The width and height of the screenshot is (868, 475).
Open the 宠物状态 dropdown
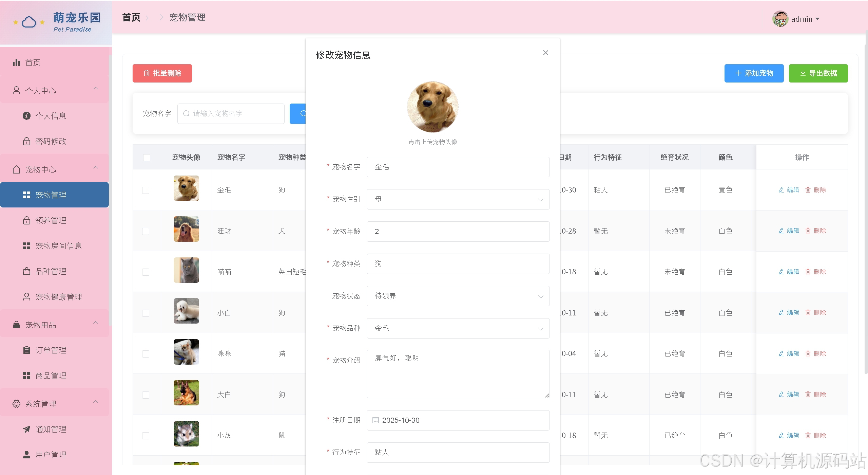[x=458, y=296]
